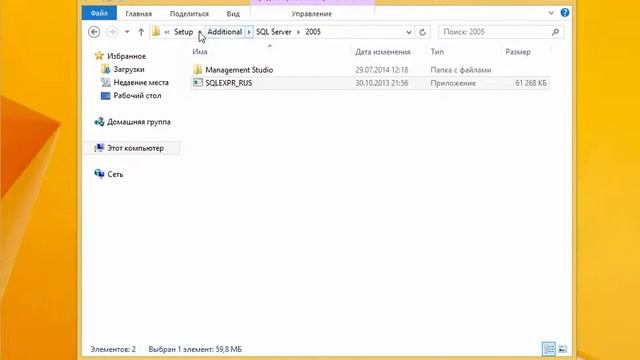Click the date 30.10.2013 21:56

(382, 83)
